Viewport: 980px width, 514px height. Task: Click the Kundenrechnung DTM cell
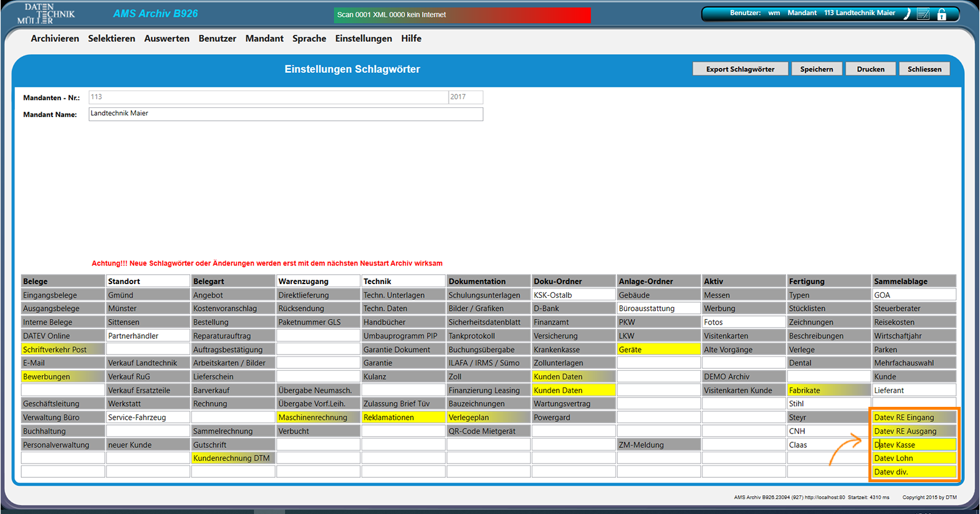pos(233,458)
